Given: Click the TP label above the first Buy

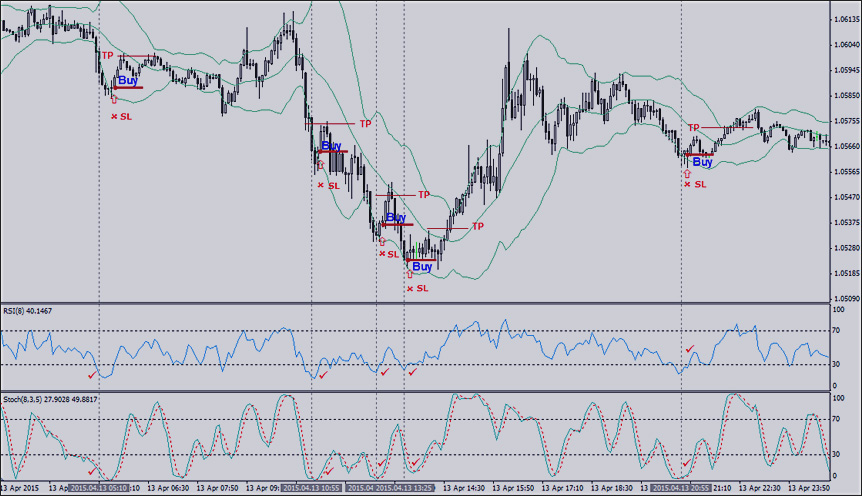Looking at the screenshot, I should click(x=107, y=55).
